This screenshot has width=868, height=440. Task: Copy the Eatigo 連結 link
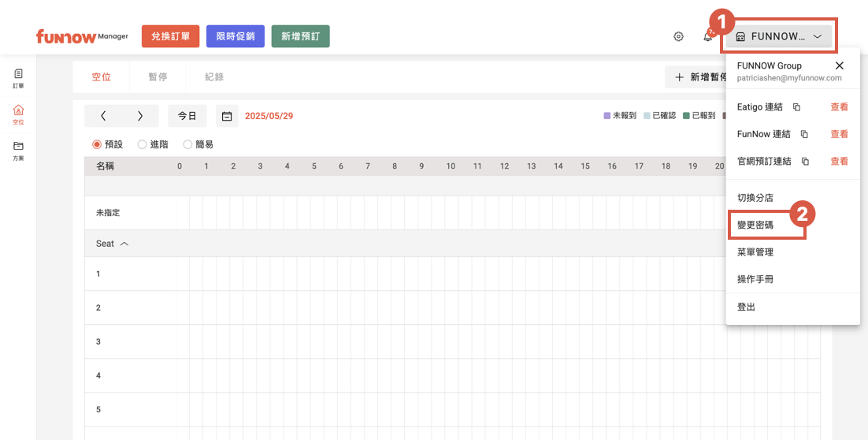(x=796, y=107)
